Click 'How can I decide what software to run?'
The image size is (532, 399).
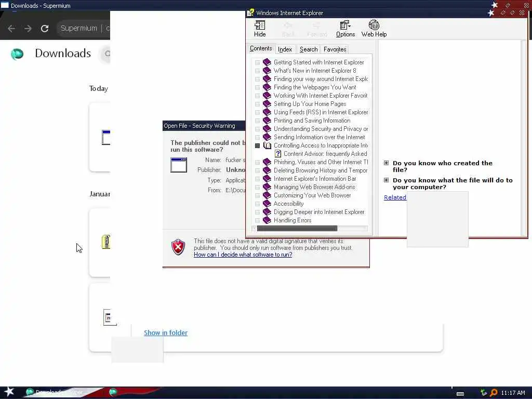tap(243, 255)
